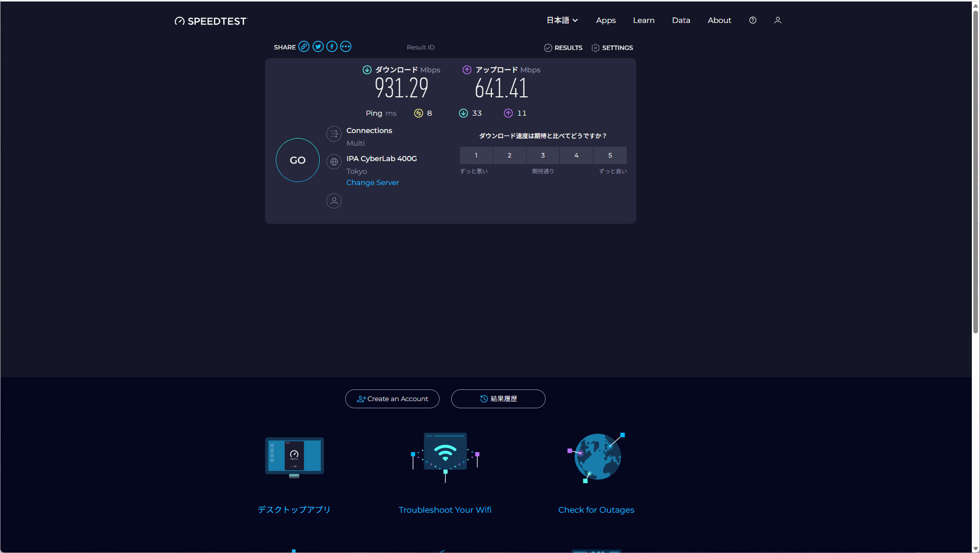Viewport: 980px width, 553px height.
Task: Rate download speed as 1
Action: tap(476, 155)
